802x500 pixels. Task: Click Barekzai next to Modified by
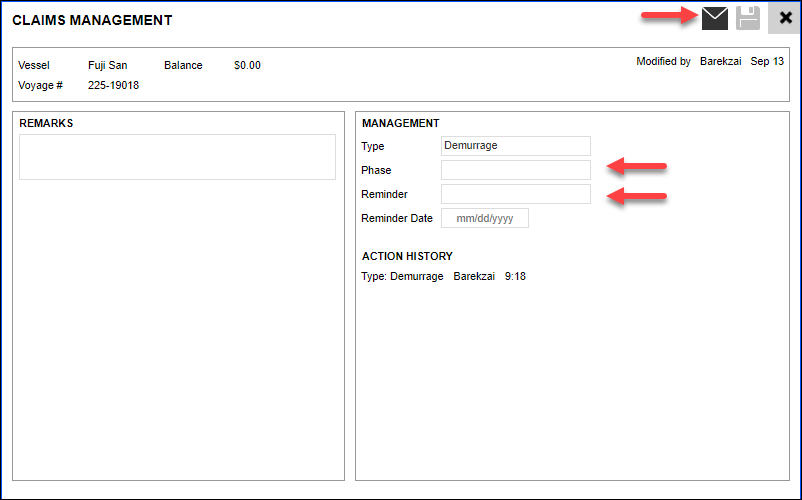pyautogui.click(x=720, y=62)
